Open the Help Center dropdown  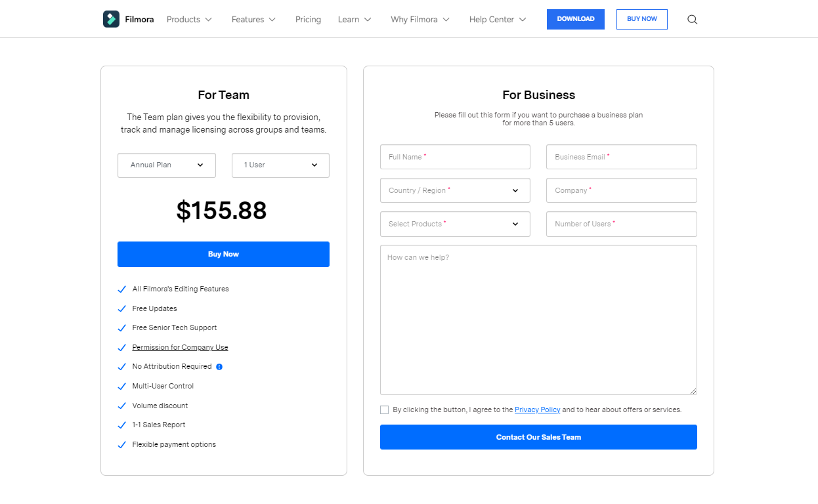498,20
